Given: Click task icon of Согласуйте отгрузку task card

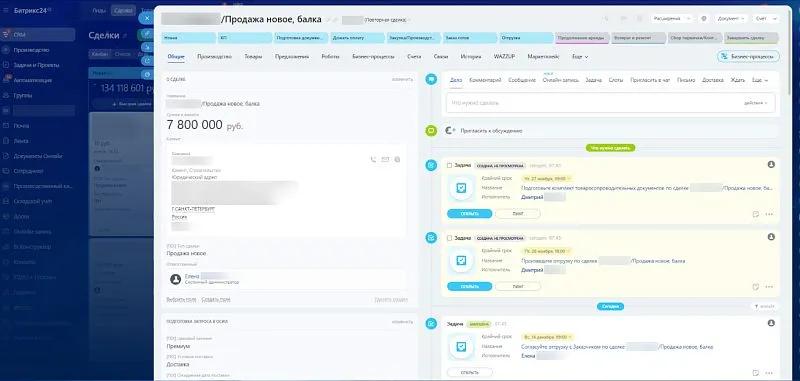Looking at the screenshot, I should (461, 347).
